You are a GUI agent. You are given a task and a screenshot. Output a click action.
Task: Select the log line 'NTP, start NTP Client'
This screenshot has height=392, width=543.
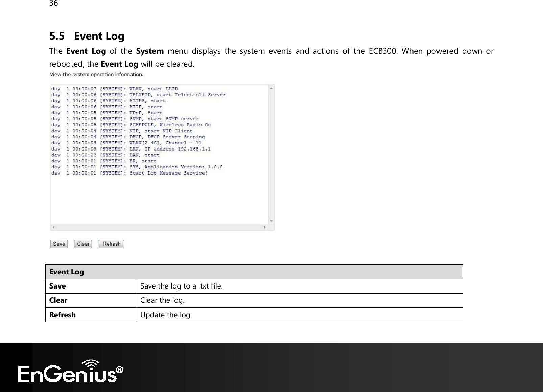pos(122,131)
